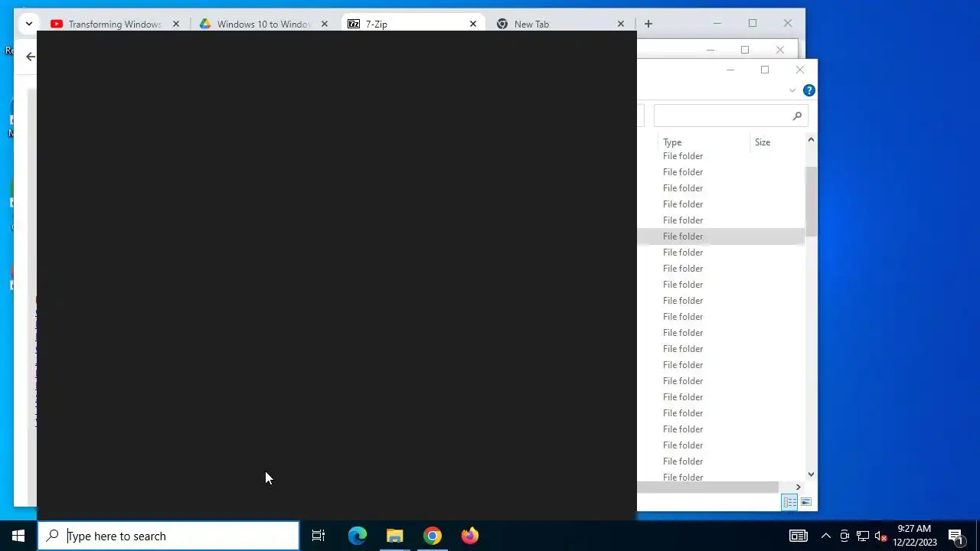
Task: Open the notification center icon
Action: 956,536
